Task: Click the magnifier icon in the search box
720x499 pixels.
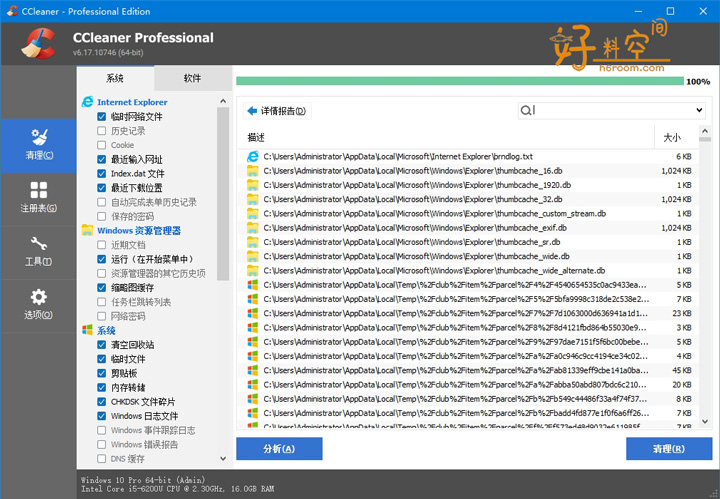Action: [x=525, y=110]
